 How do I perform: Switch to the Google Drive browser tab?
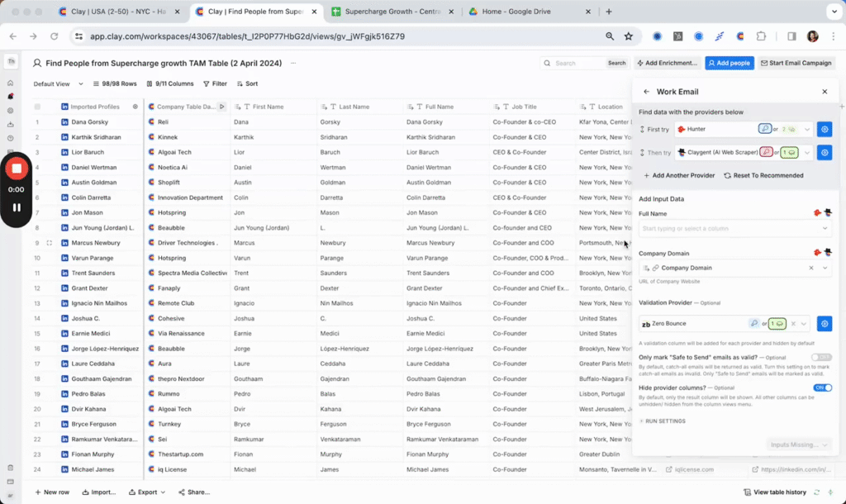(527, 12)
